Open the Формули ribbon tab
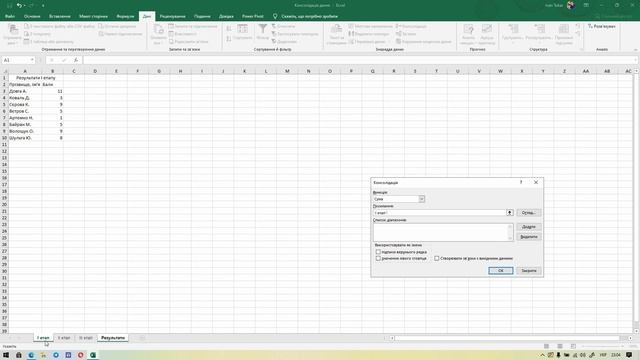Viewport: 640px width, 360px height. (x=125, y=16)
